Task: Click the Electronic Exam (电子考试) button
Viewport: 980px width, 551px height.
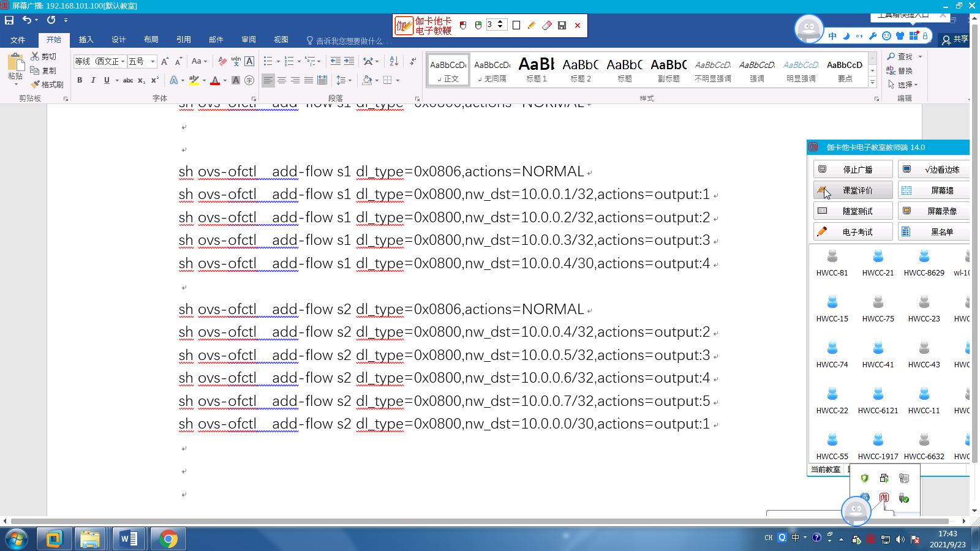Action: coord(853,231)
